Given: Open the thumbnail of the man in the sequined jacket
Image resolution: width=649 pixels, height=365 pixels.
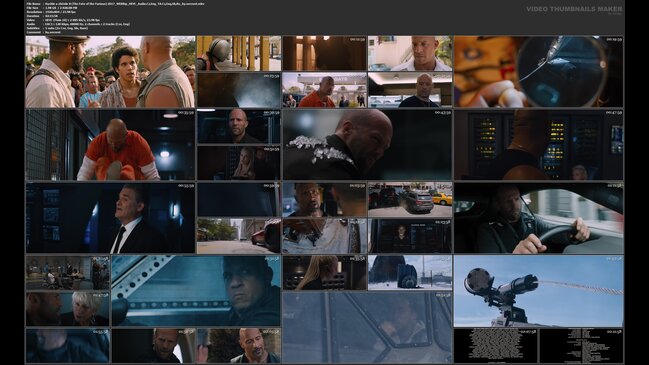Looking at the screenshot, I should click(x=367, y=145).
